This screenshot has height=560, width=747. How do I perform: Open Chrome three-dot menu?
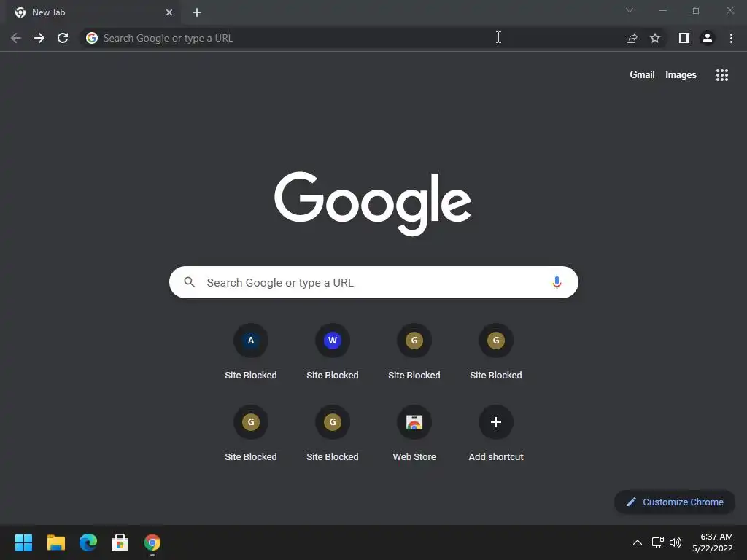tap(731, 38)
